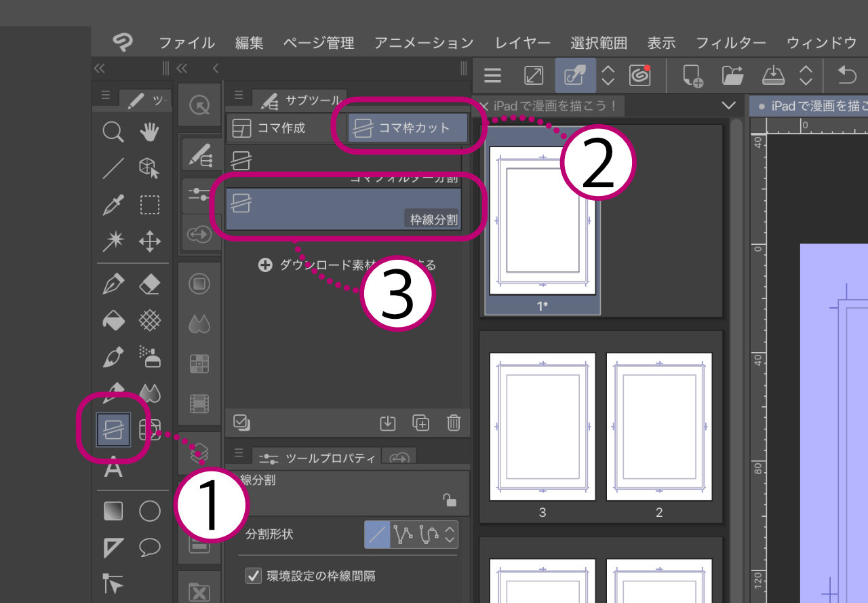868x603 pixels.
Task: Select the text tool A icon
Action: (113, 467)
